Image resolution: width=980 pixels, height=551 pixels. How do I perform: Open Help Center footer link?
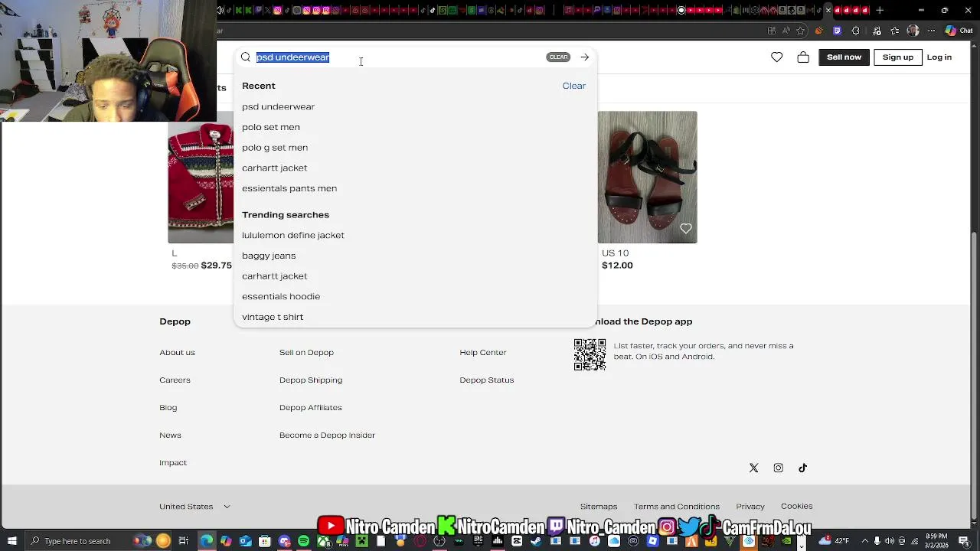pos(483,353)
